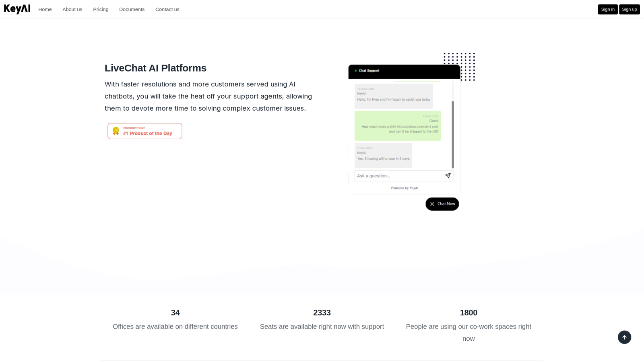Open the Product Hunt #1 Product badge
The image size is (644, 362).
click(145, 131)
